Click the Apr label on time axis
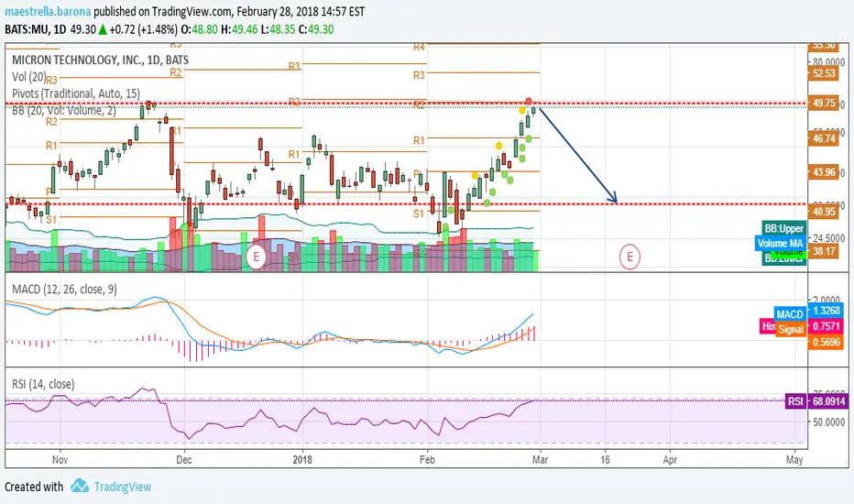The width and height of the screenshot is (854, 504). (670, 460)
